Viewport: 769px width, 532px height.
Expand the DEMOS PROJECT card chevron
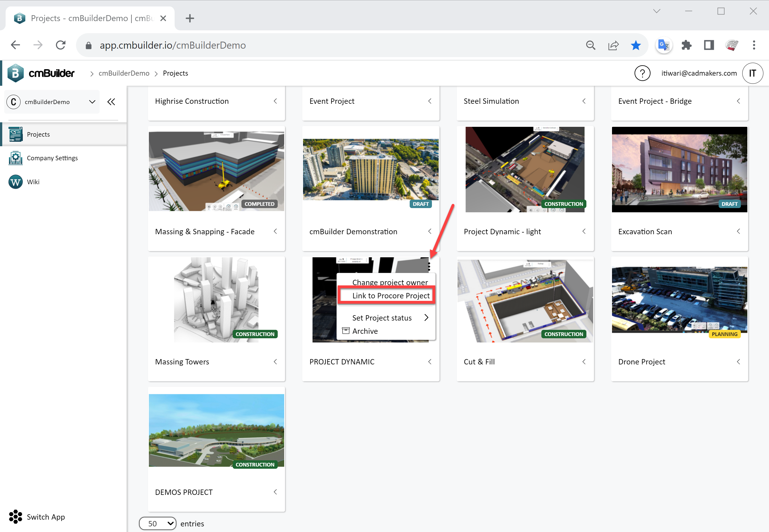[x=275, y=492]
